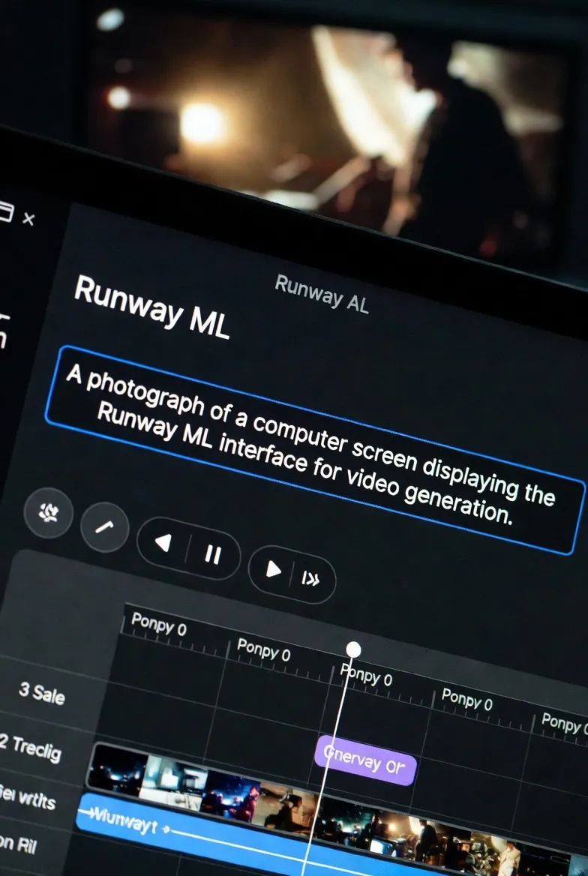588x876 pixels.
Task: Click the '2 Treclig' track label
Action: point(30,748)
